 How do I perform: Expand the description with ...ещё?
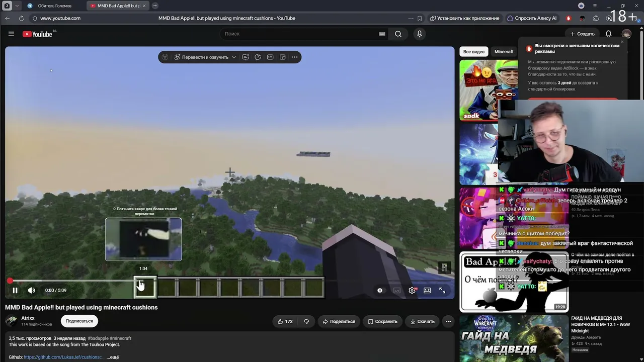pos(113,357)
